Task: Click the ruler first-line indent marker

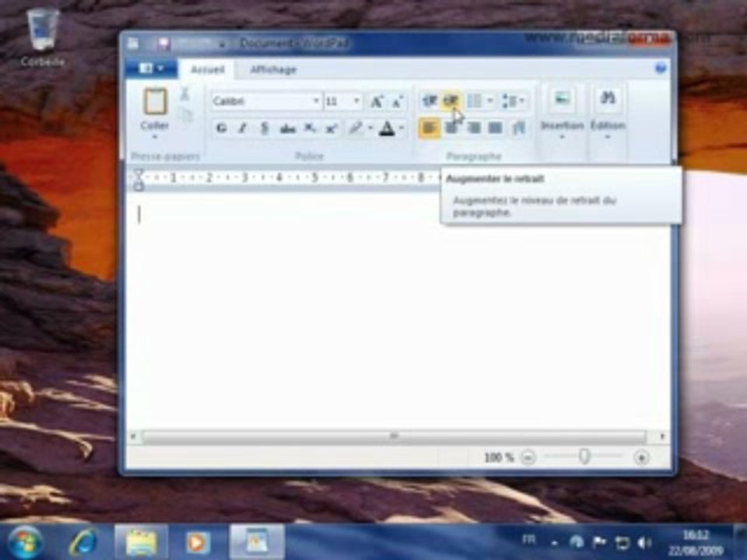Action: (x=139, y=173)
